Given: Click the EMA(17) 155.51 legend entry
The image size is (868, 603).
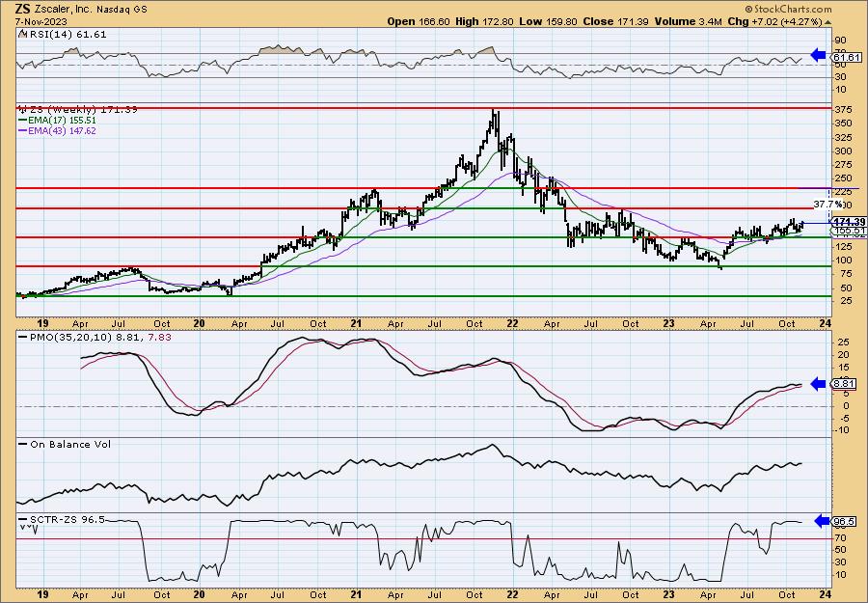Looking at the screenshot, I should [62, 121].
